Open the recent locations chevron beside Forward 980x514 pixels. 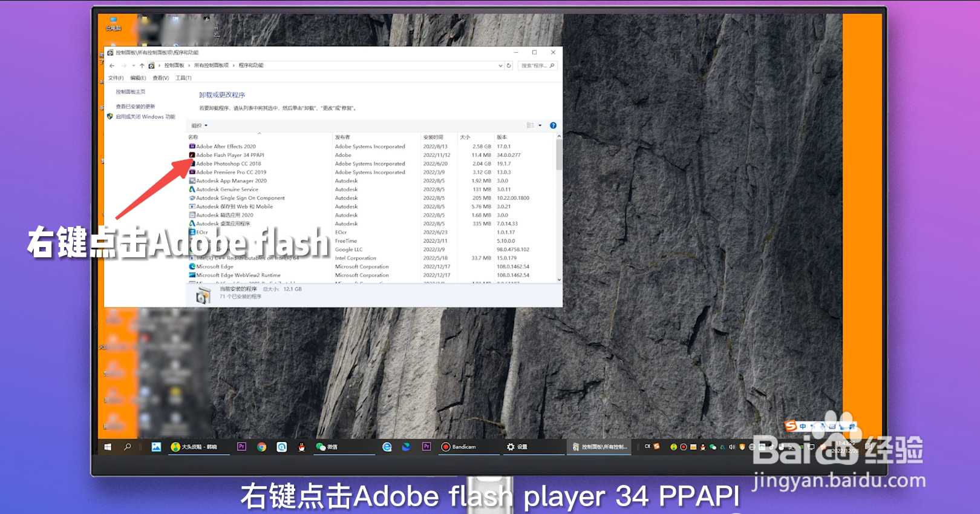[133, 65]
